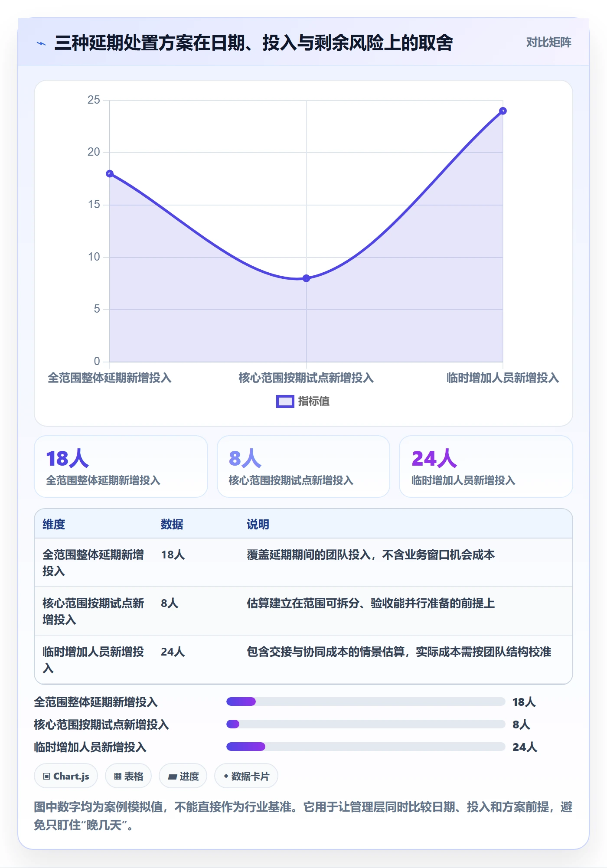Select the 8人 data card

[303, 467]
